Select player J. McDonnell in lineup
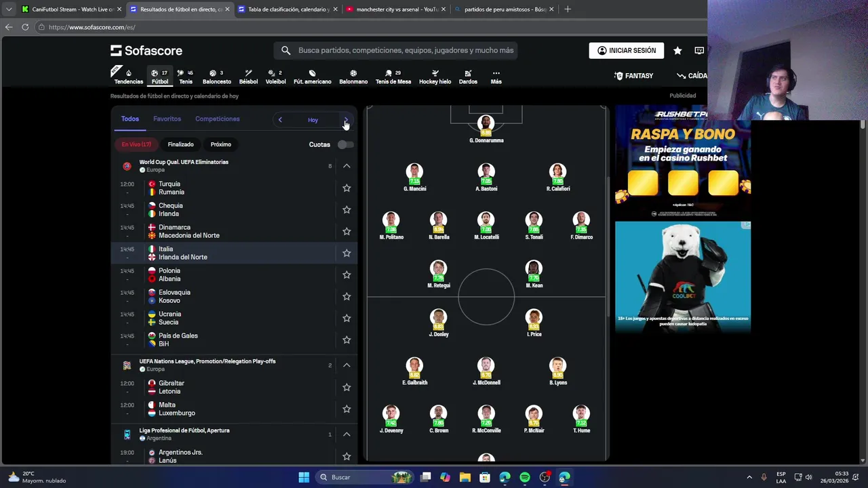Screen dimensions: 868x488 coord(486,371)
